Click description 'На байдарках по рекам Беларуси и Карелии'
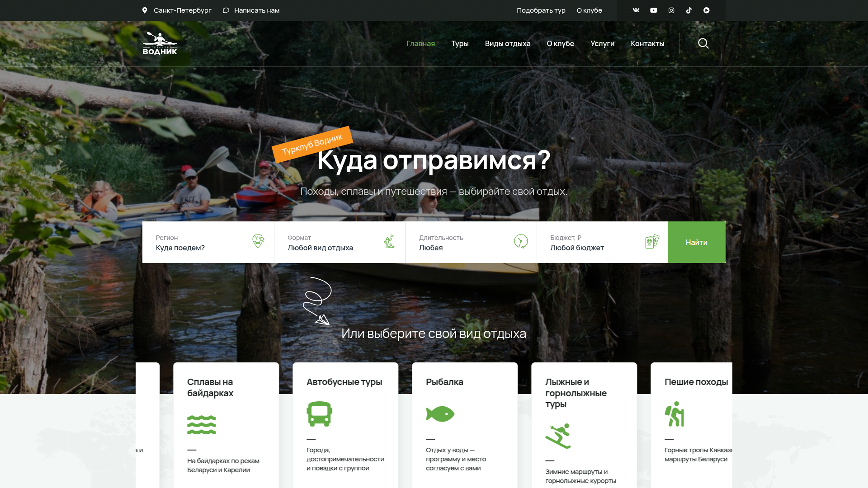868x488 pixels. [x=223, y=465]
